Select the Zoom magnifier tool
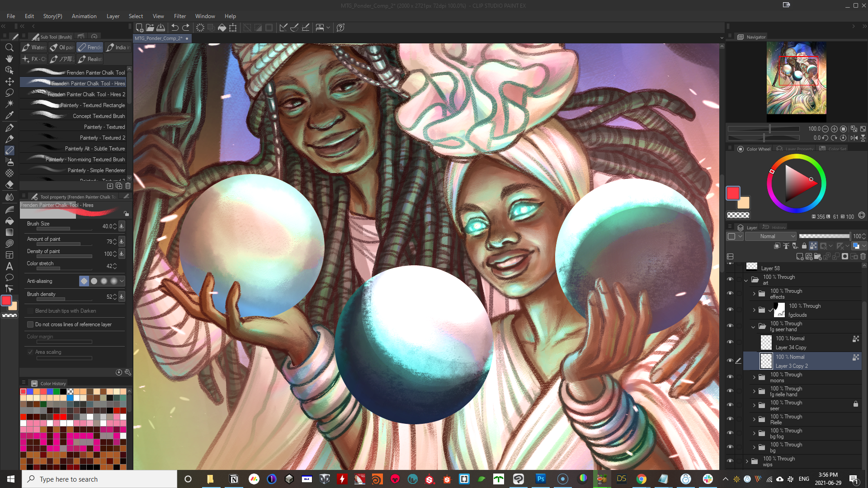 (9, 47)
